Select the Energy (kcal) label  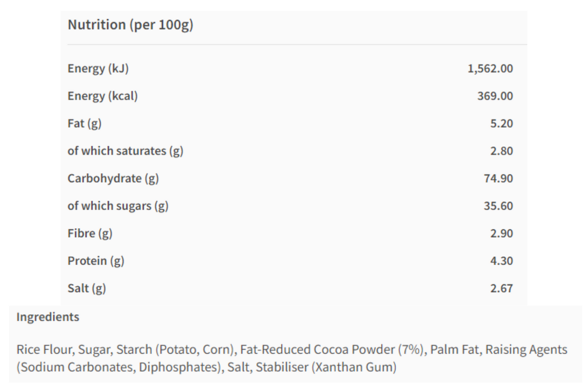(x=103, y=96)
